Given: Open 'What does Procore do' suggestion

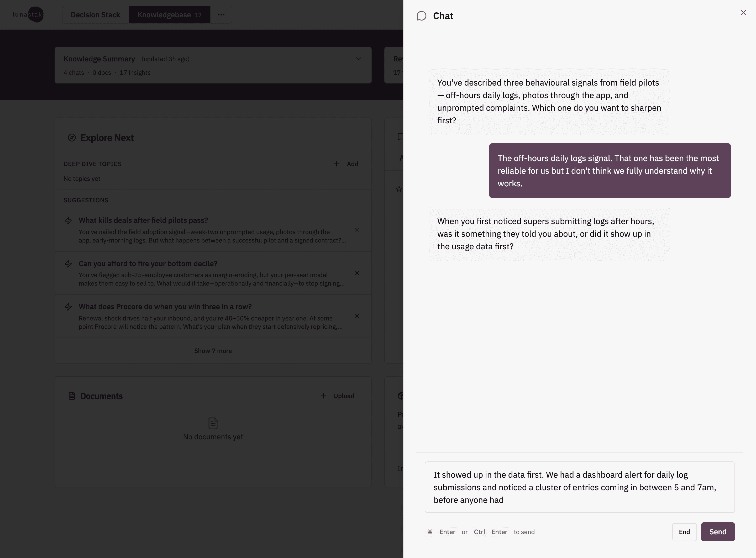Looking at the screenshot, I should [165, 307].
